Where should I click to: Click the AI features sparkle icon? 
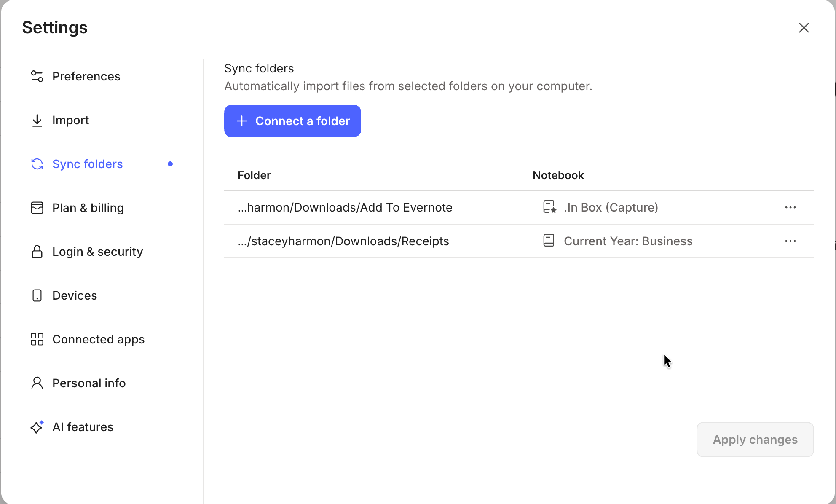(x=37, y=427)
